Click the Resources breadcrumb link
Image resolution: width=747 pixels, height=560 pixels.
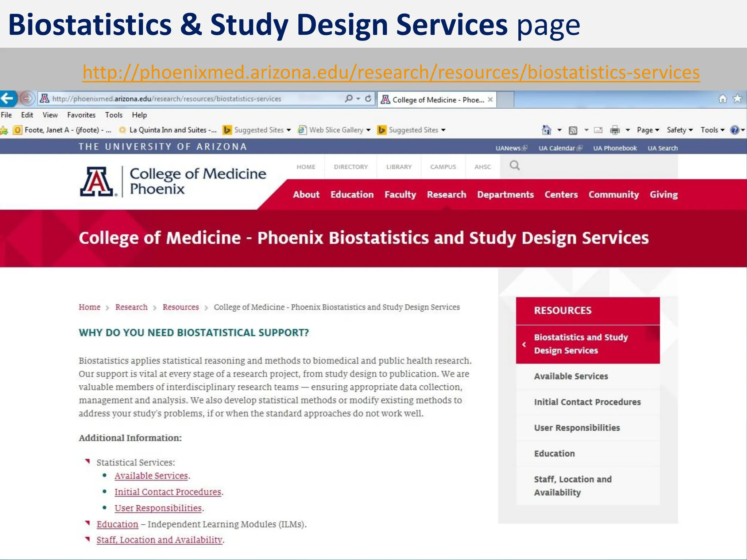click(x=181, y=307)
